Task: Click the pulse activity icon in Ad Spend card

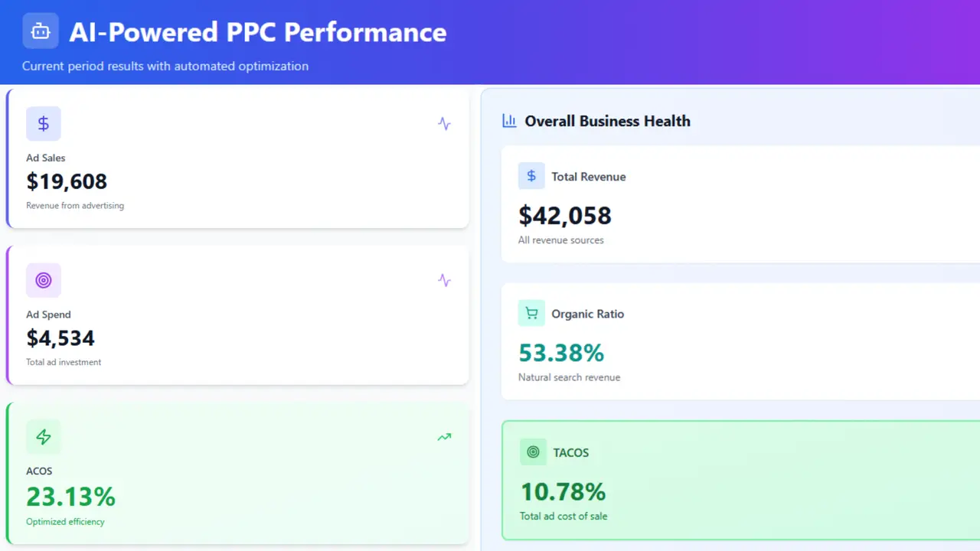Action: click(444, 280)
